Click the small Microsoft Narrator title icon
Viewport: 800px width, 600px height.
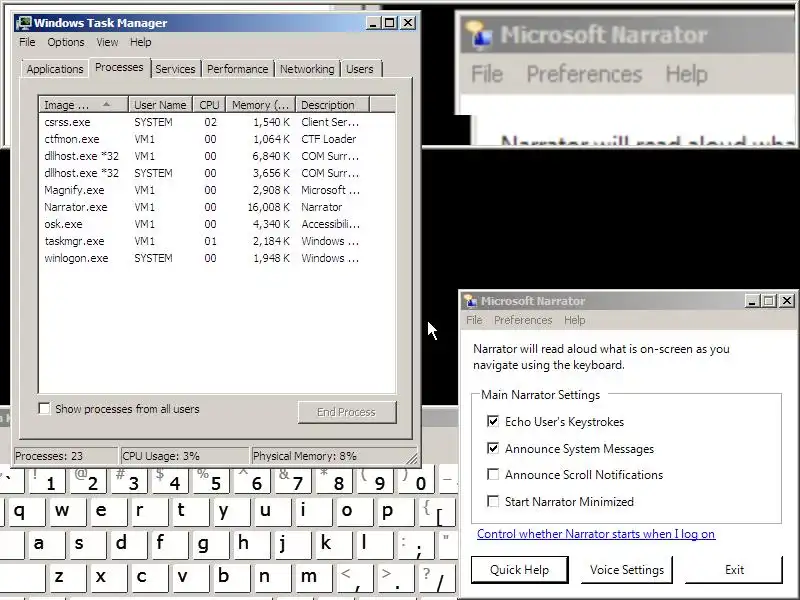tap(470, 301)
